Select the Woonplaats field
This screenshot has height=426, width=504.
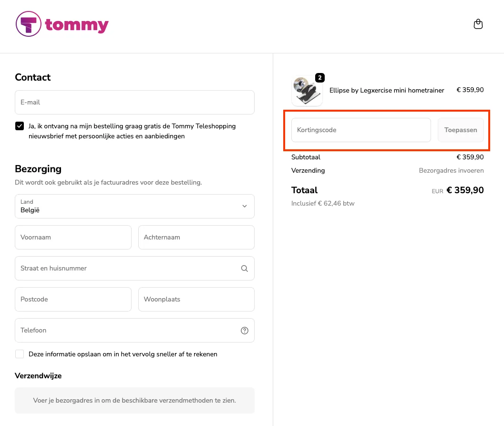[196, 299]
